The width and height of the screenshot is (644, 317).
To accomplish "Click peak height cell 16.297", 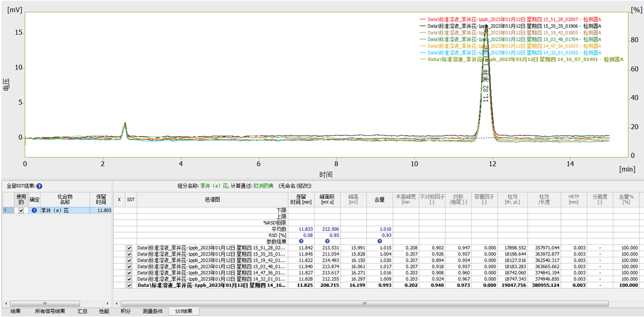I will tap(357, 279).
